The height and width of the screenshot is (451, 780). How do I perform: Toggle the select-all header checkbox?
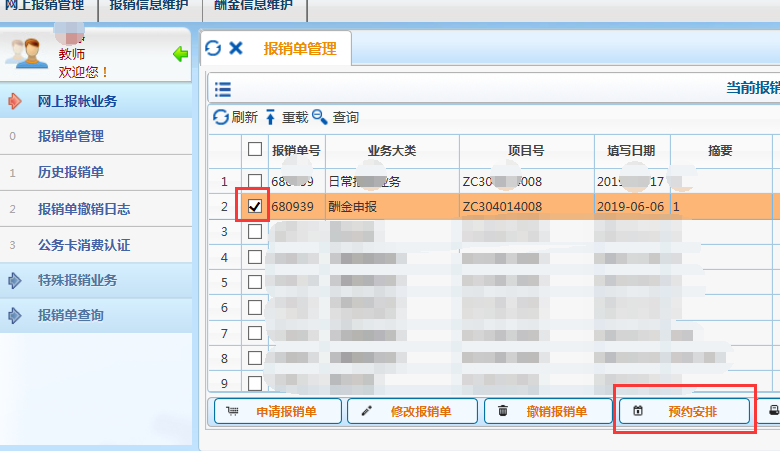255,150
